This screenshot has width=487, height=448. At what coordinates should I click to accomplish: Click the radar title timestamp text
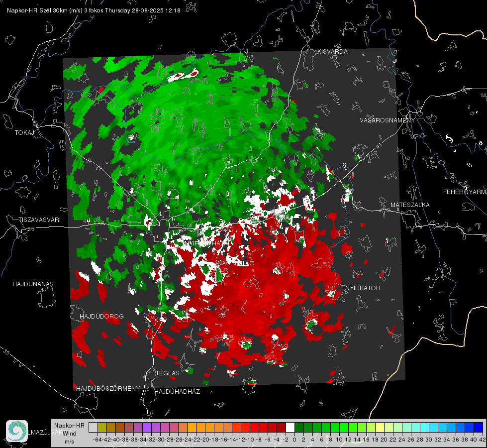[x=94, y=10]
